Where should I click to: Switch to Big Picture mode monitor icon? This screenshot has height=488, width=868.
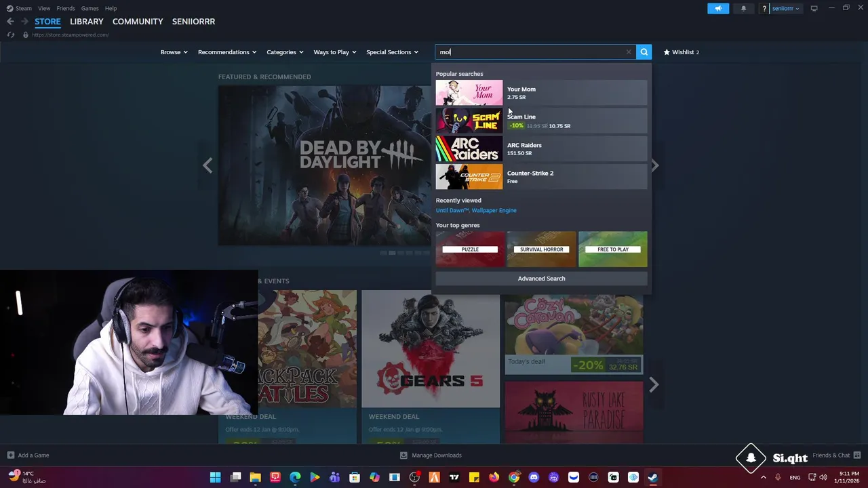(x=814, y=8)
